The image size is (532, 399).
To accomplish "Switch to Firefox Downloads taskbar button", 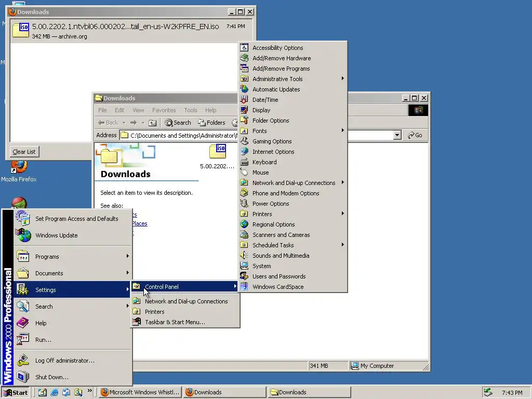I will pos(224,392).
